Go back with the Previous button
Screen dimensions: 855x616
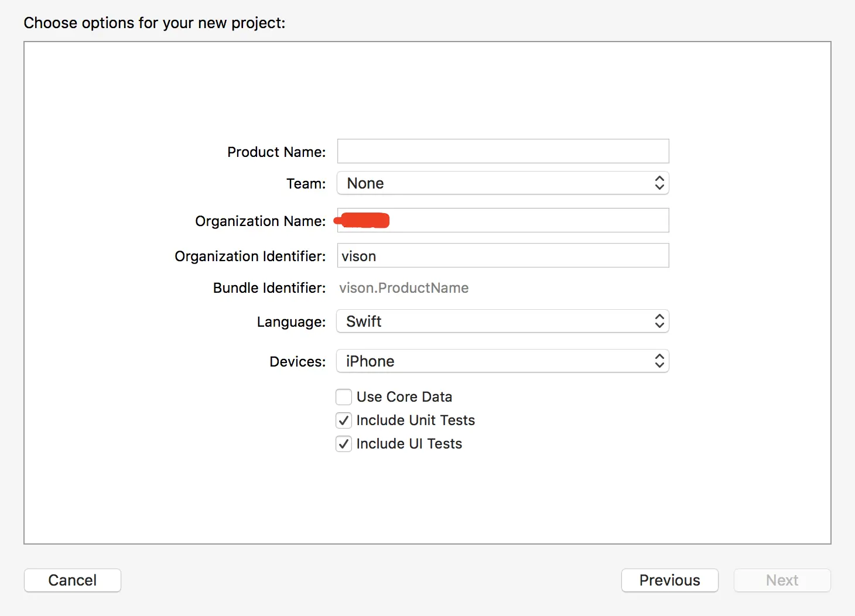(x=669, y=580)
